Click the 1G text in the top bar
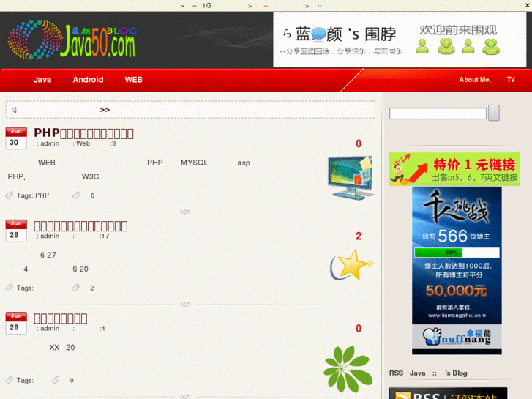Viewport: 532px width, 399px height. [207, 5]
